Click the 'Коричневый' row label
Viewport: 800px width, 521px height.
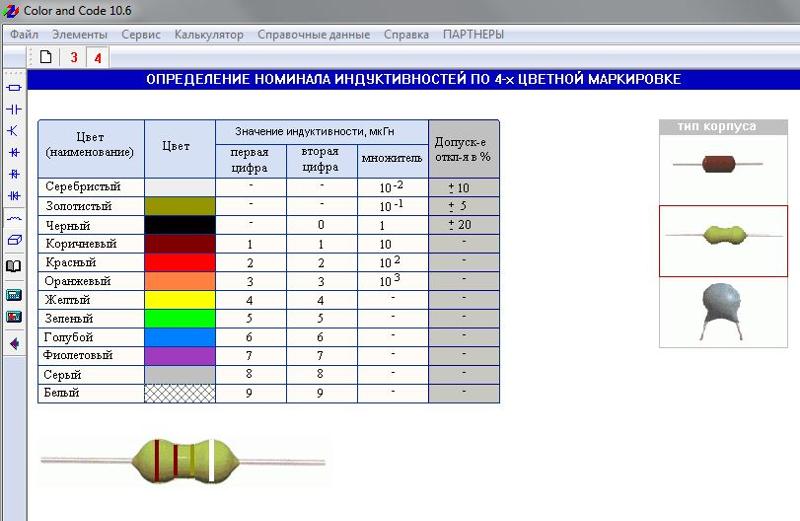pyautogui.click(x=81, y=243)
